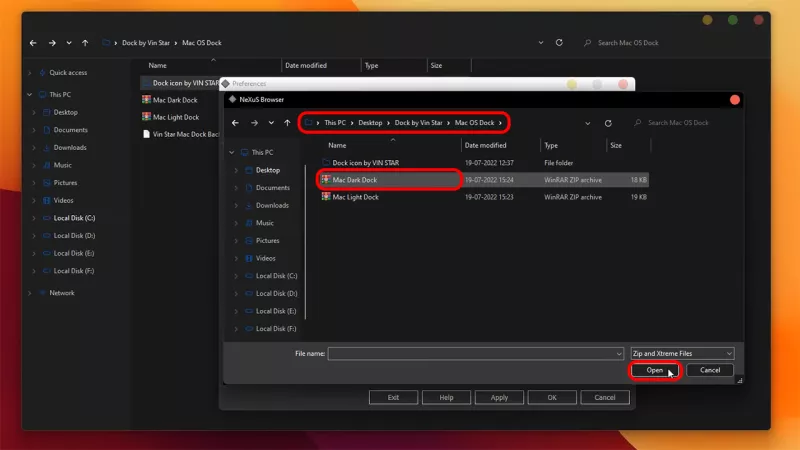Go back in background Explorer window
Screen dimensions: 800x450
coord(33,43)
